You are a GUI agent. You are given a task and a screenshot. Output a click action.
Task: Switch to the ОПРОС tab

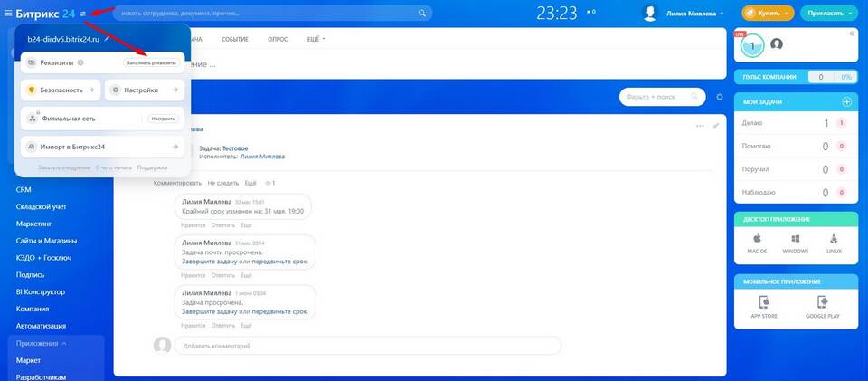pos(278,39)
